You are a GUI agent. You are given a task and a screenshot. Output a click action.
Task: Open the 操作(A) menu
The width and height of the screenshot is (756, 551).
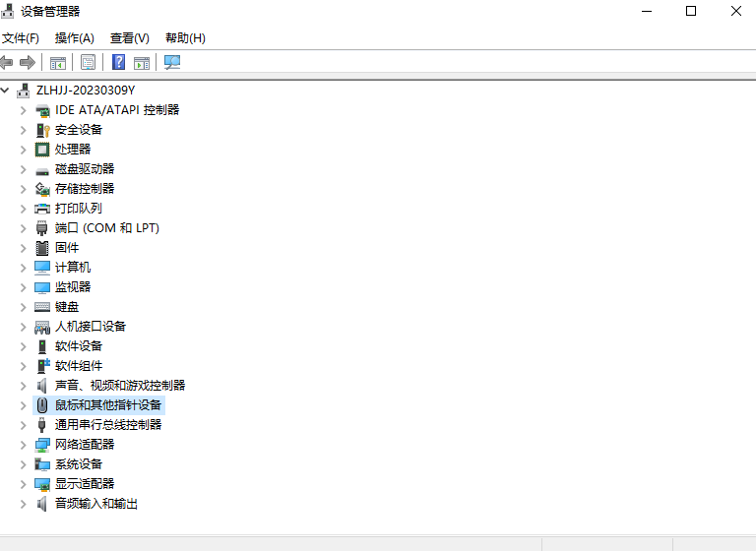coord(74,38)
